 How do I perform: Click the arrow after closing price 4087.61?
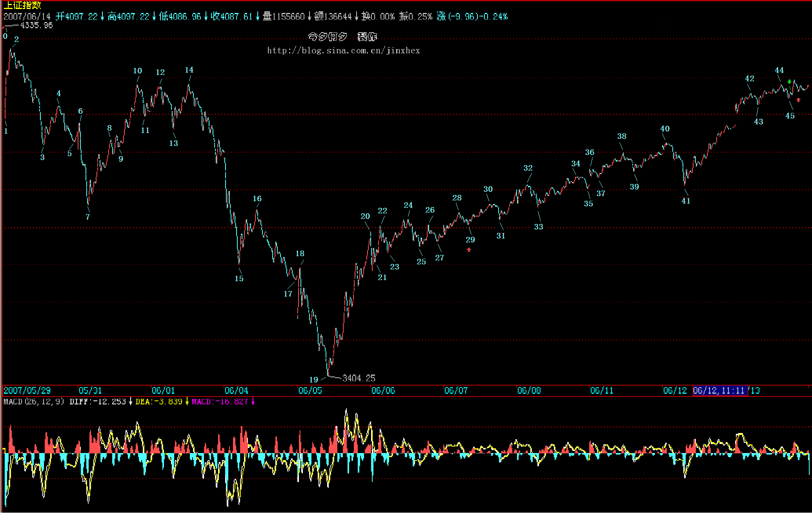[x=257, y=16]
